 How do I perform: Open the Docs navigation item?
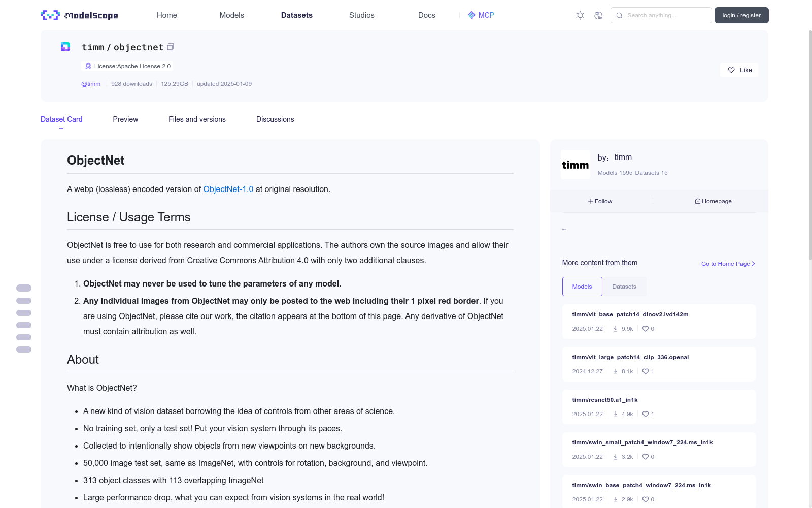click(427, 15)
